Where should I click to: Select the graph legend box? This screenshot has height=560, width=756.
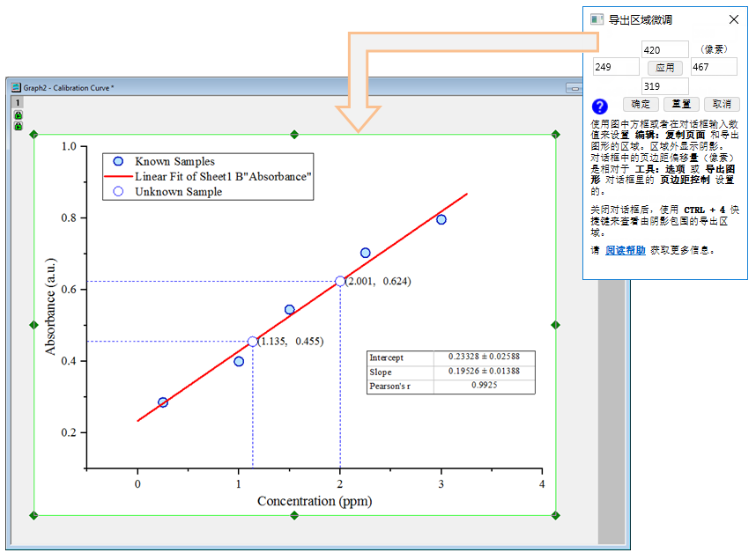208,176
